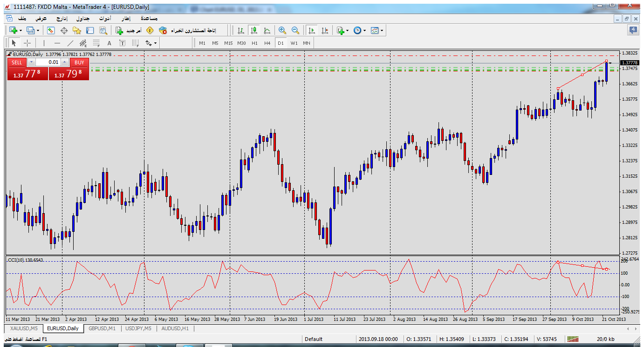Image resolution: width=644 pixels, height=347 pixels.
Task: Switch timeframe to H1
Action: click(254, 43)
